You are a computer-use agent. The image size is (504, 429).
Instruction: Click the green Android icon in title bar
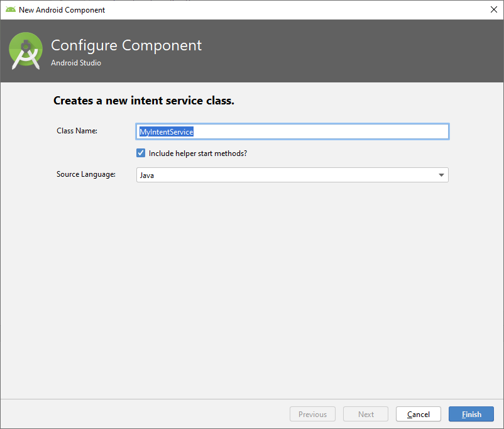(x=10, y=9)
